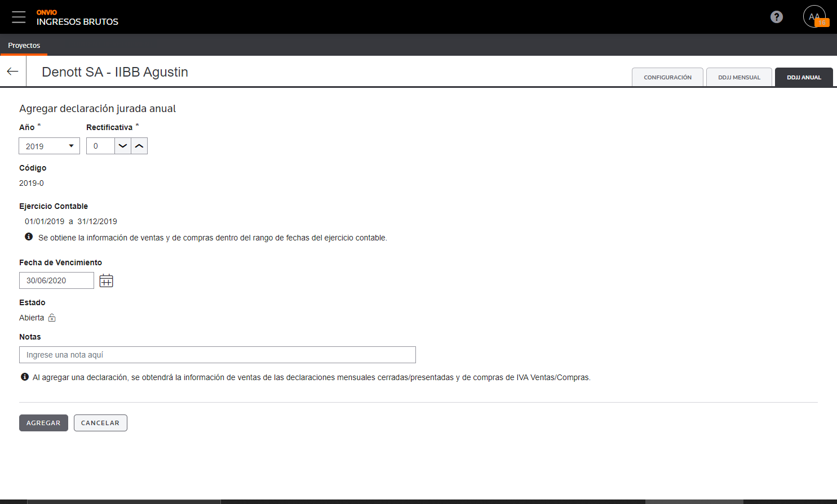Click the Abierta status text
This screenshot has height=504, width=837.
[32, 318]
